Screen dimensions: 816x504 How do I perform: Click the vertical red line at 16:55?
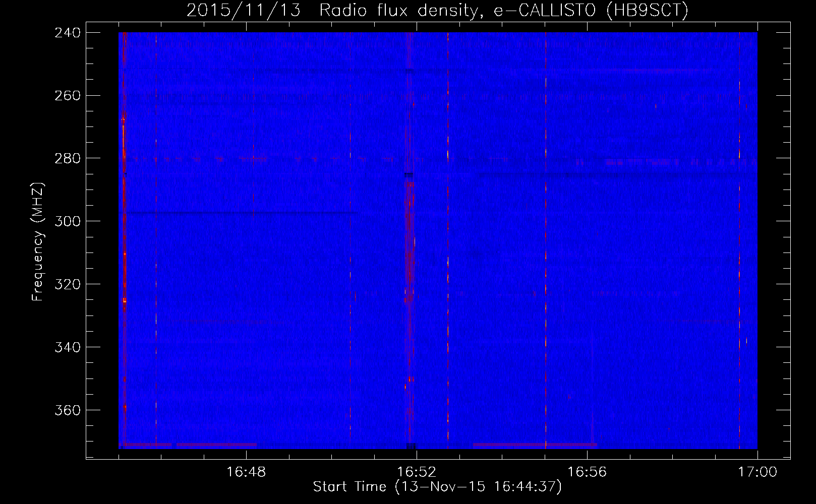(546, 240)
